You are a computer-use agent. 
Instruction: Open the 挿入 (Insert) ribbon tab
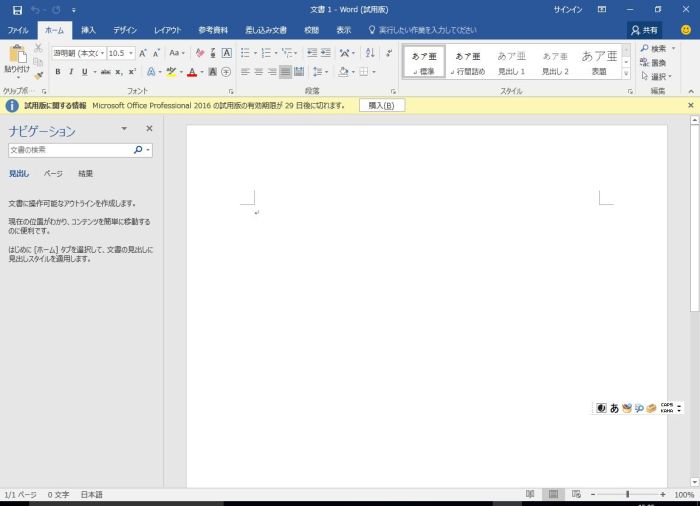click(x=88, y=30)
